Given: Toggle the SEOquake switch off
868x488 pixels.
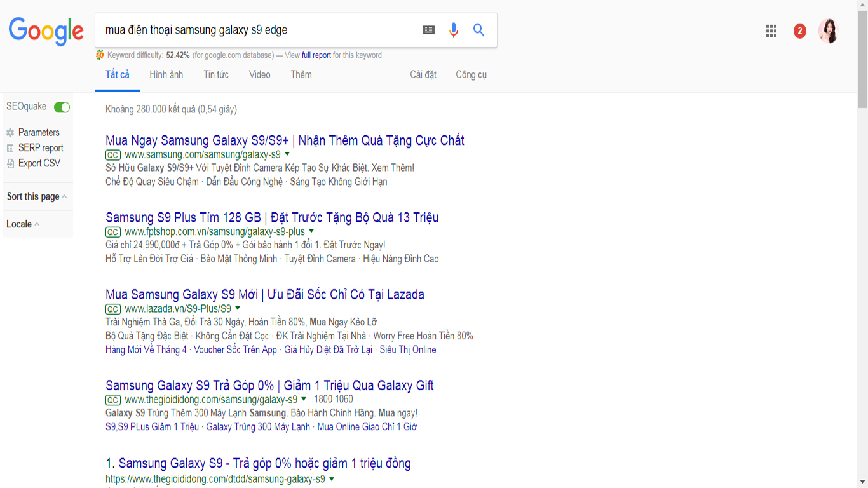Looking at the screenshot, I should click(x=62, y=107).
